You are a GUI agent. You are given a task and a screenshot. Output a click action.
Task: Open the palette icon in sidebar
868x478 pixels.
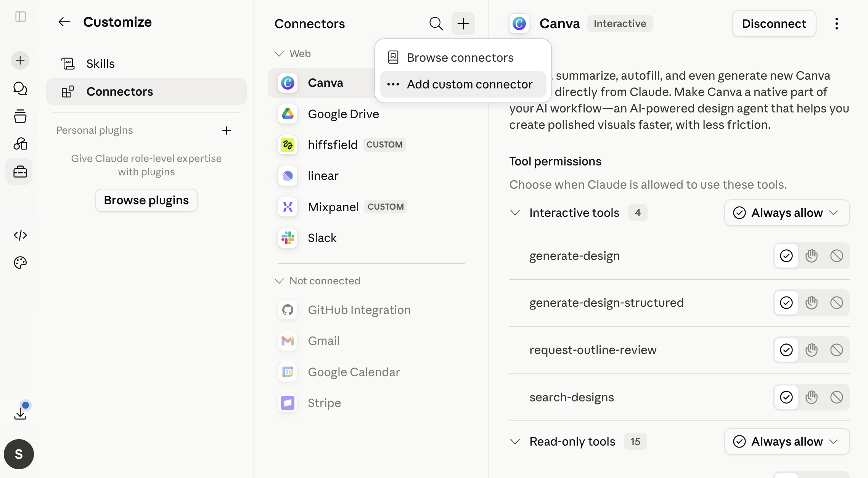pos(20,263)
